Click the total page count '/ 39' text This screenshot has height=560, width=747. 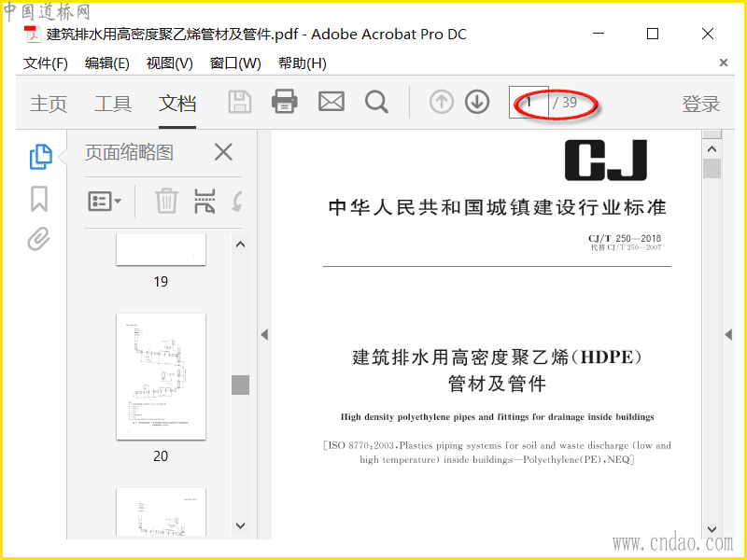pyautogui.click(x=565, y=102)
